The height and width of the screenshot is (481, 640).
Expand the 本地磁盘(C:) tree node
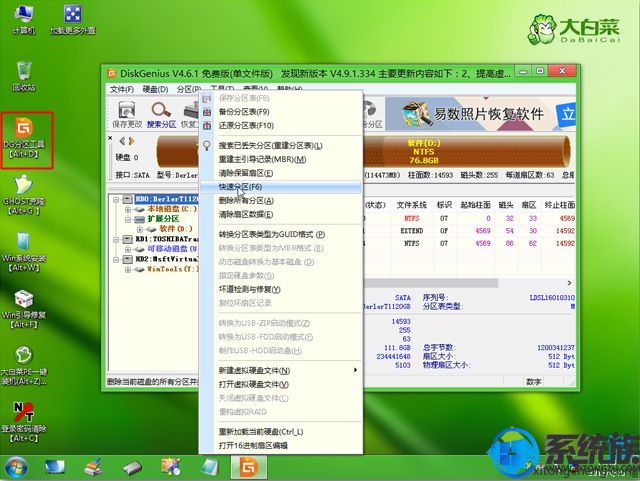click(x=128, y=209)
